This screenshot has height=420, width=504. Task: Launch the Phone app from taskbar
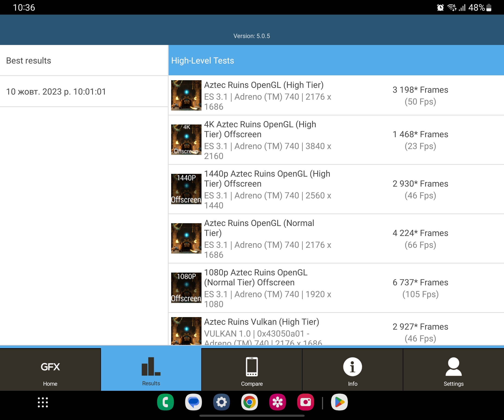pos(165,402)
